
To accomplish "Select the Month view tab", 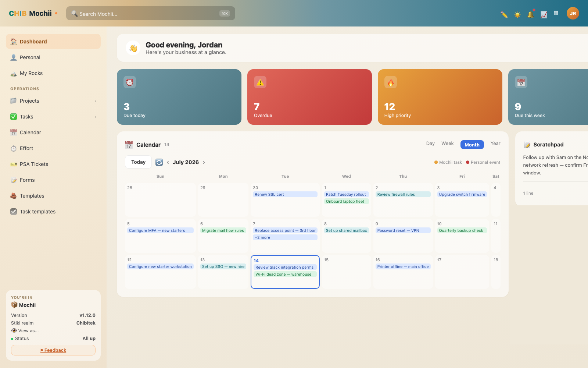I will click(x=472, y=145).
